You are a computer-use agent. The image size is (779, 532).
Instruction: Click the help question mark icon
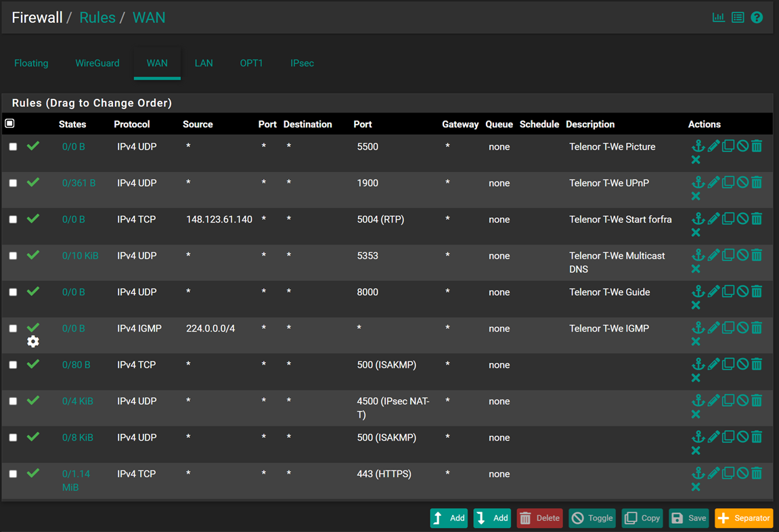pyautogui.click(x=757, y=18)
